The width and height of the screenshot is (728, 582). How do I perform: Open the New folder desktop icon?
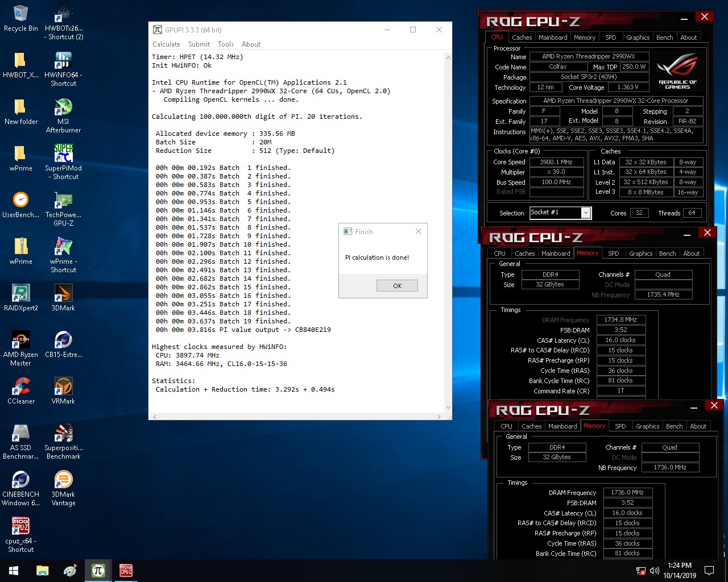coord(20,112)
